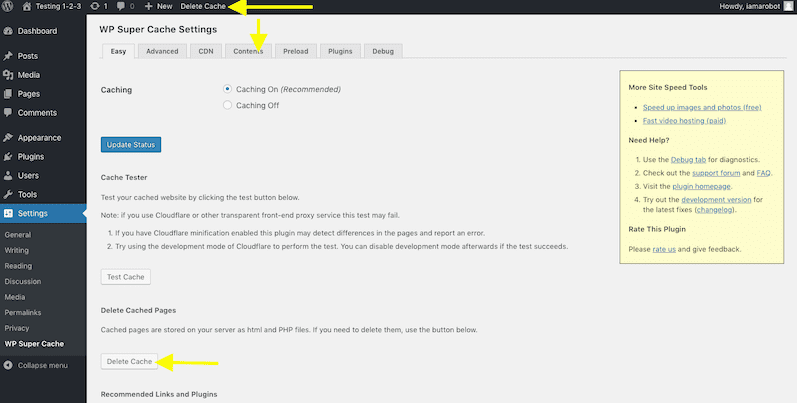797x403 pixels.
Task: Open the updates icon in admin bar
Action: pyautogui.click(x=95, y=7)
